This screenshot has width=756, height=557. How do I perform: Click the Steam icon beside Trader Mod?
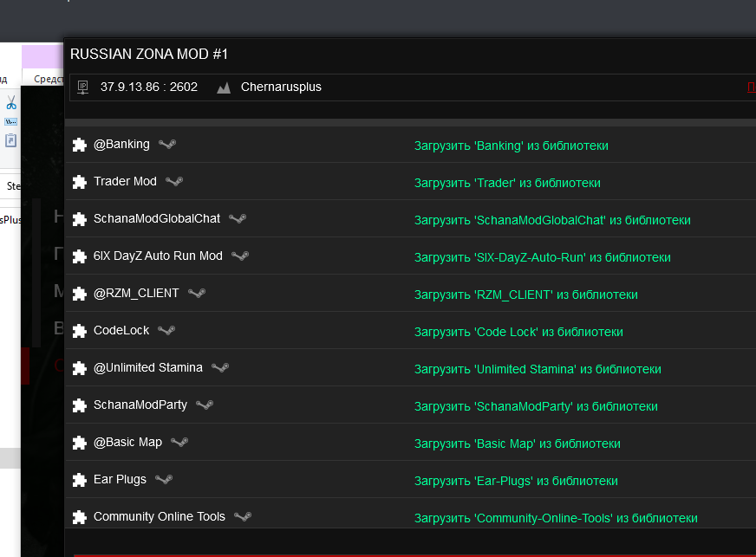tap(174, 181)
